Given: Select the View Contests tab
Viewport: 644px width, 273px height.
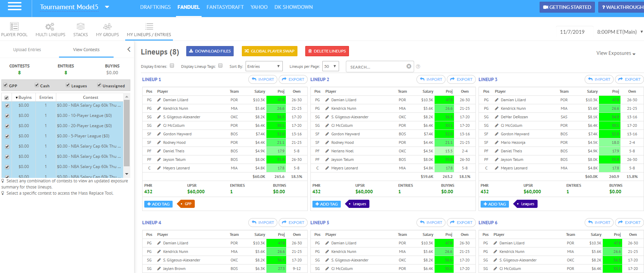Looking at the screenshot, I should 86,50.
